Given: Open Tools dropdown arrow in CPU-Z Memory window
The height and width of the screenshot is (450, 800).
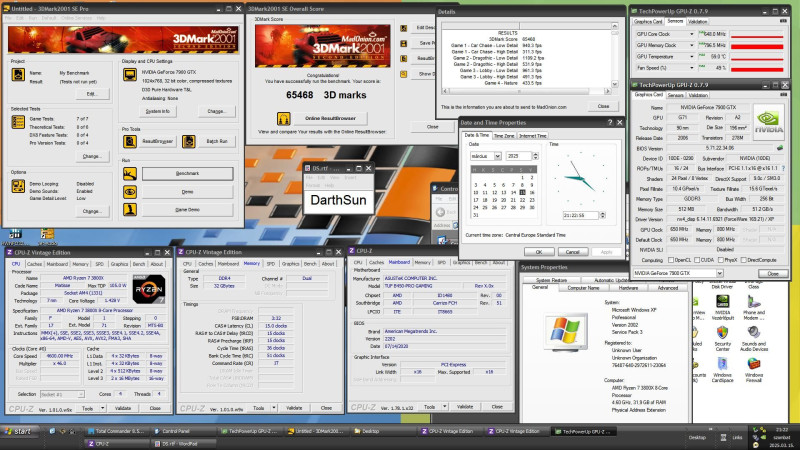Looking at the screenshot, I should (x=274, y=408).
